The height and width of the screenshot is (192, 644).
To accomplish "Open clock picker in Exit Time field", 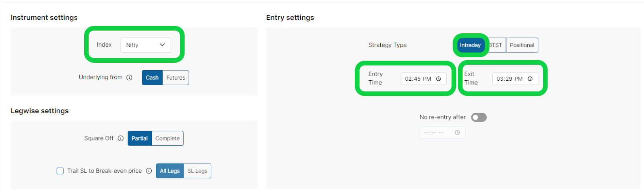I will click(x=530, y=79).
